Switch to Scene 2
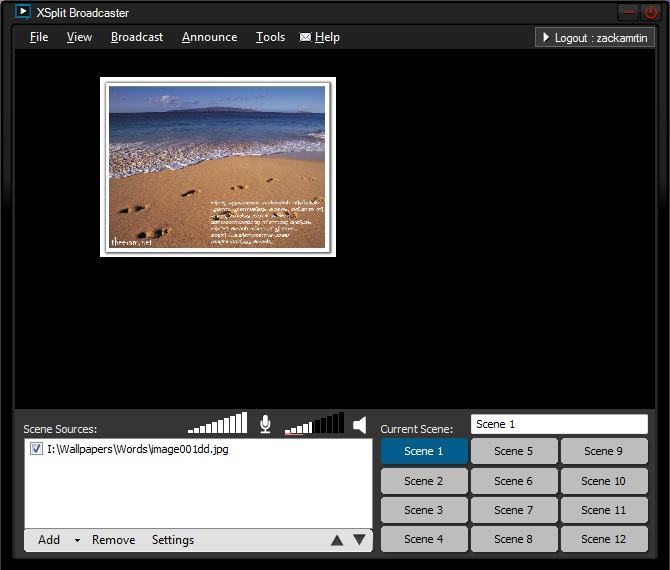The height and width of the screenshot is (570, 670). click(424, 481)
